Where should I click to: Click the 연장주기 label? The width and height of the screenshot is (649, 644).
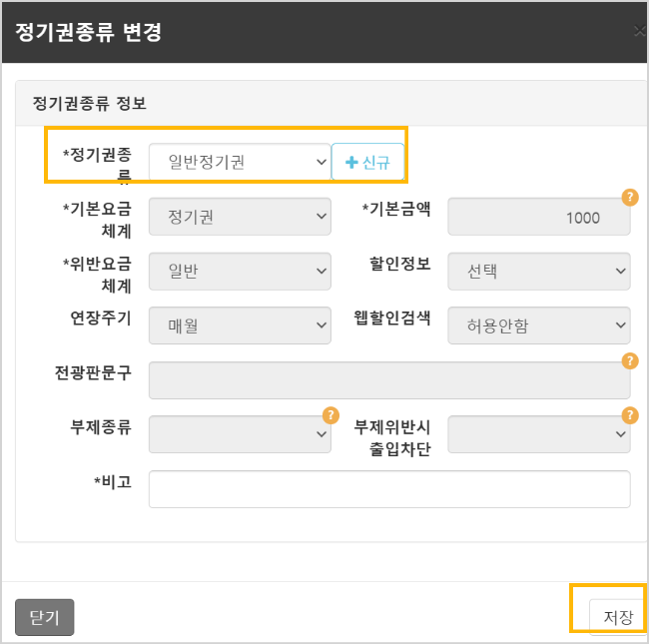pyautogui.click(x=101, y=318)
